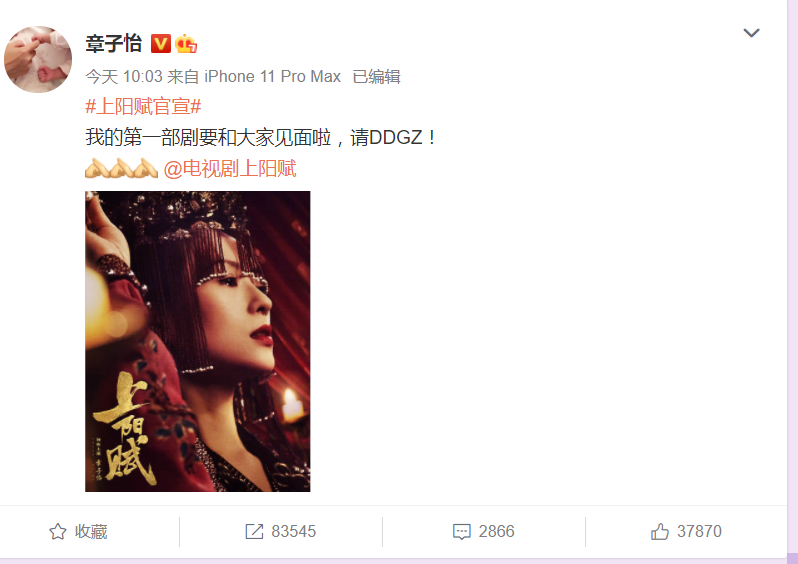
Task: Click the 收藏 label to bookmark post
Action: [91, 531]
